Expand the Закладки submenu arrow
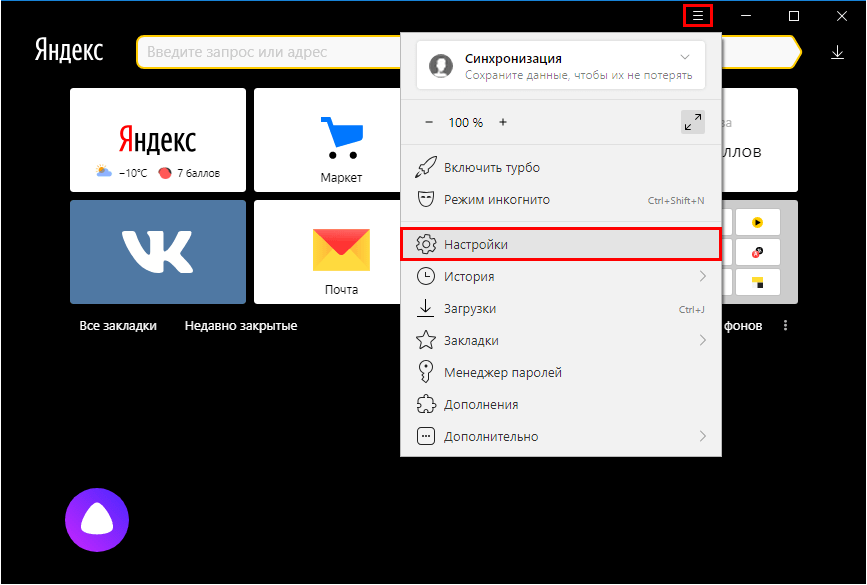Image resolution: width=867 pixels, height=585 pixels. point(703,340)
